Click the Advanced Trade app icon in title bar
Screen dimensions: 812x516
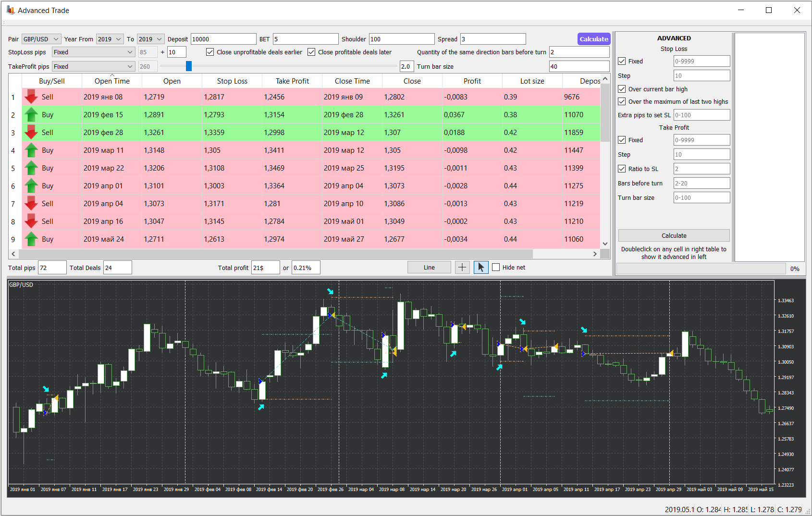tap(10, 10)
